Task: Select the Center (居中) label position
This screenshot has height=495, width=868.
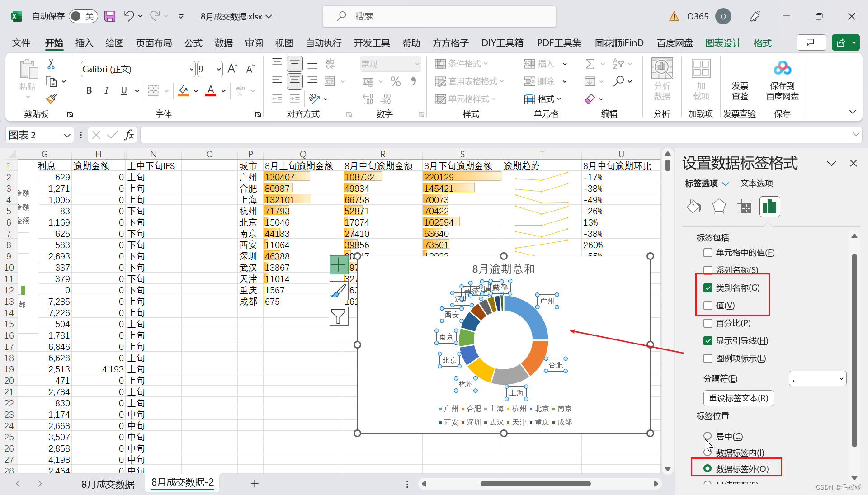Action: [708, 436]
